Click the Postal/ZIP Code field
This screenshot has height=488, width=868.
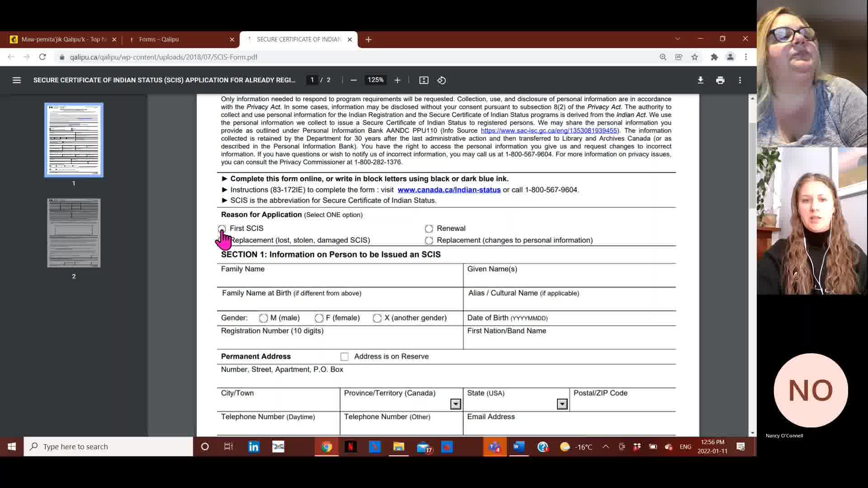pyautogui.click(x=623, y=400)
